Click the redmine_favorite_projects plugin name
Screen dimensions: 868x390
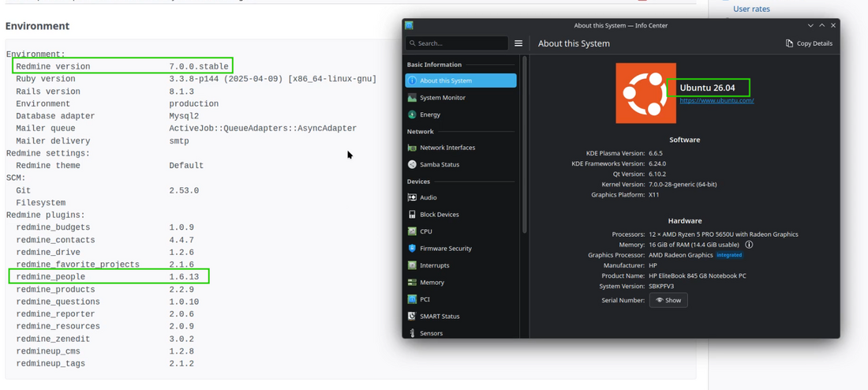coord(77,264)
